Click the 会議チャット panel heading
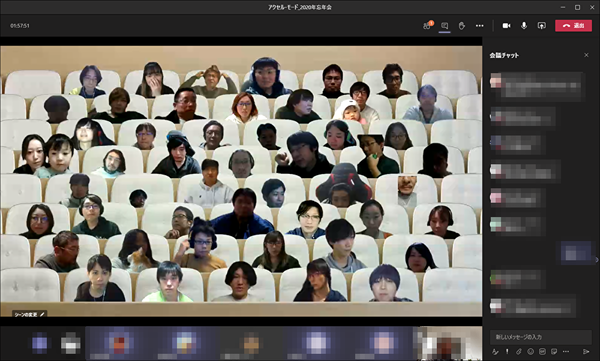This screenshot has height=361, width=600. click(x=504, y=56)
